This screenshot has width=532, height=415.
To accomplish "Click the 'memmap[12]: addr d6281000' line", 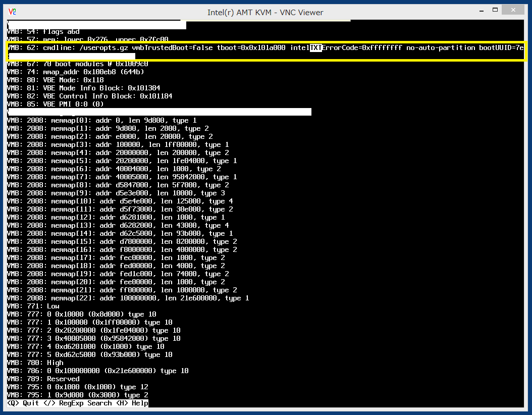I will (116, 218).
